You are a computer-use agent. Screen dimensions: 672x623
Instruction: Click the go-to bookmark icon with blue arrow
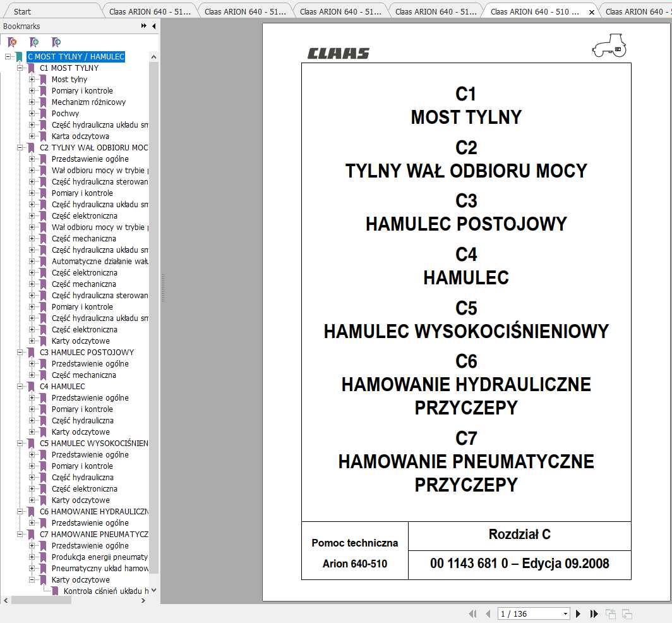coord(56,42)
